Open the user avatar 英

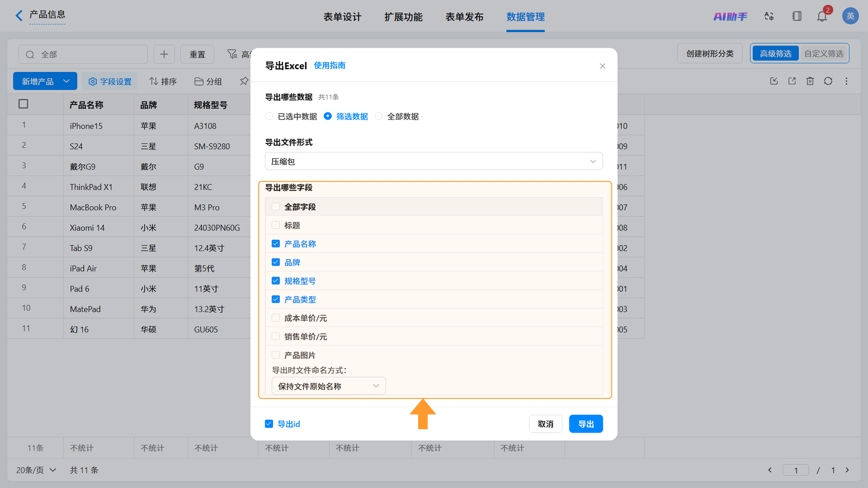tap(850, 16)
